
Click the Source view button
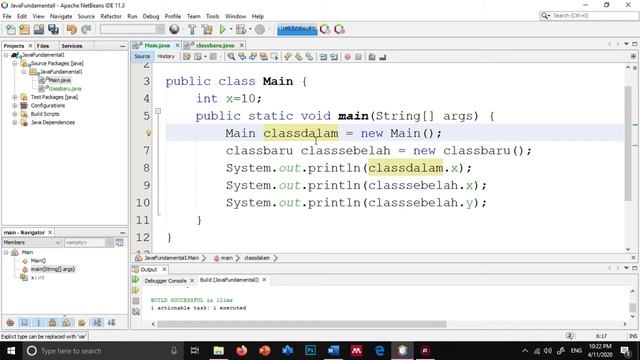click(x=142, y=56)
